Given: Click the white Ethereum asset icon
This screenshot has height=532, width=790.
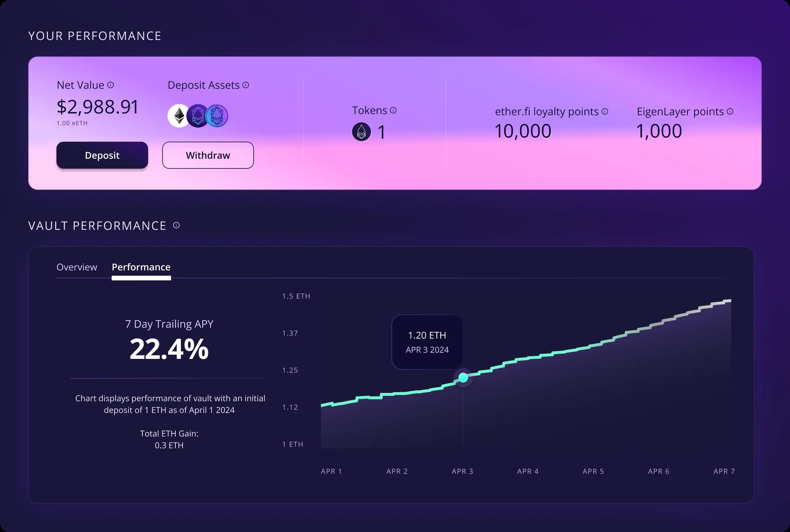Looking at the screenshot, I should pyautogui.click(x=178, y=116).
